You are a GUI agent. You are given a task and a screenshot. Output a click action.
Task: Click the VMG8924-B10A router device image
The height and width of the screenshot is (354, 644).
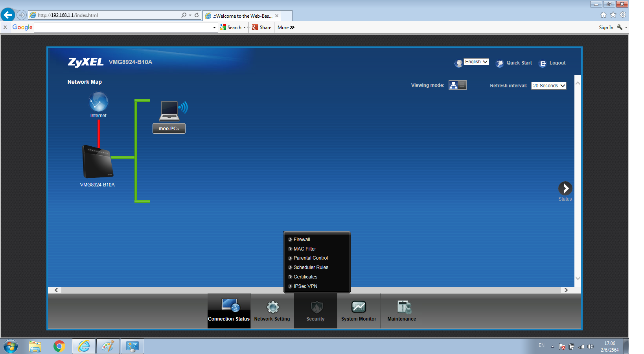pos(98,161)
